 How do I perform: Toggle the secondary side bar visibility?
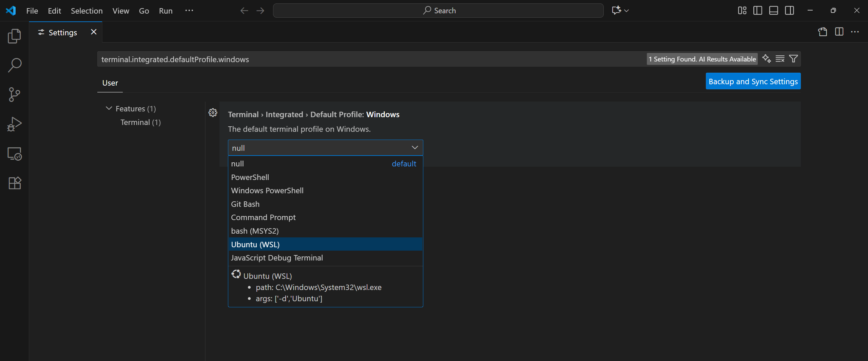coord(789,11)
